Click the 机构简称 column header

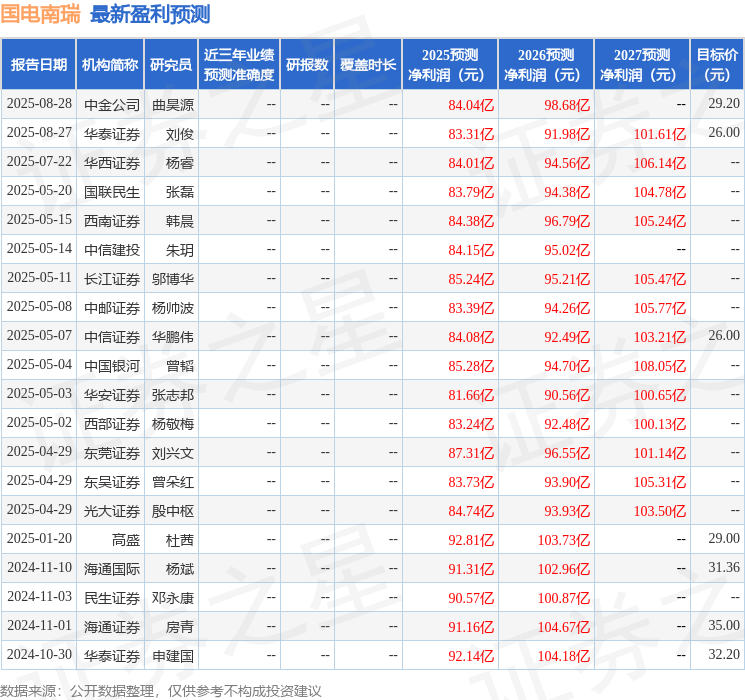point(110,64)
